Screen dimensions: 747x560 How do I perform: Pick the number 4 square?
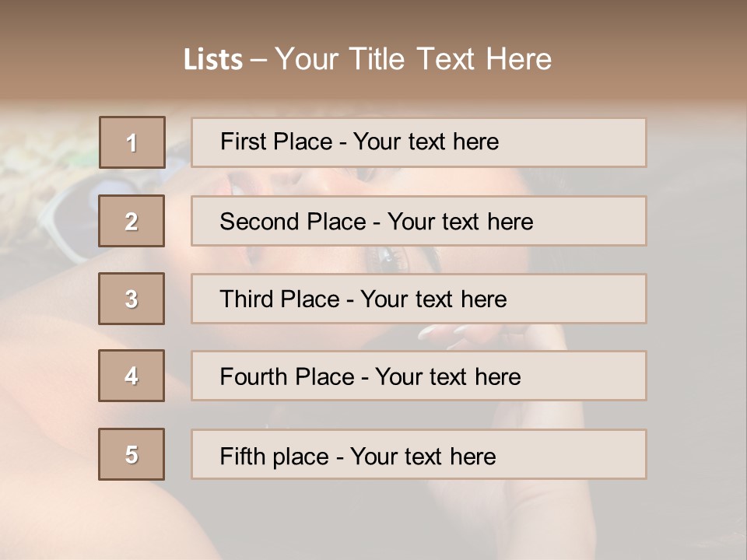tap(132, 376)
